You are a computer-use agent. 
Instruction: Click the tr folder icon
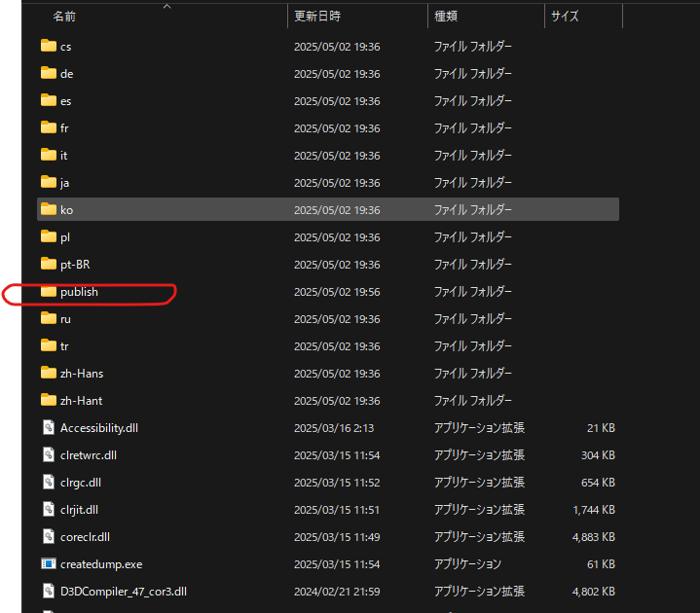click(49, 345)
